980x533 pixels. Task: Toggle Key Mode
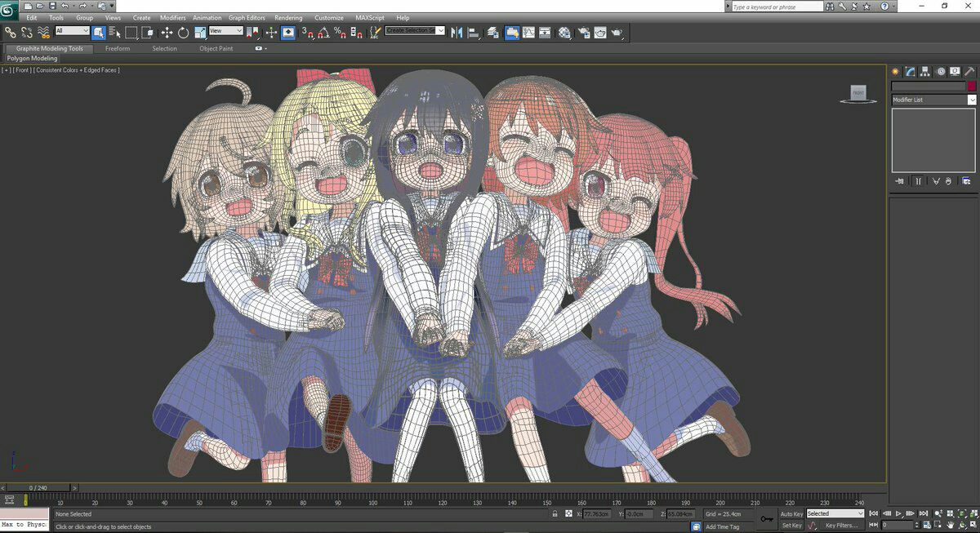873,525
